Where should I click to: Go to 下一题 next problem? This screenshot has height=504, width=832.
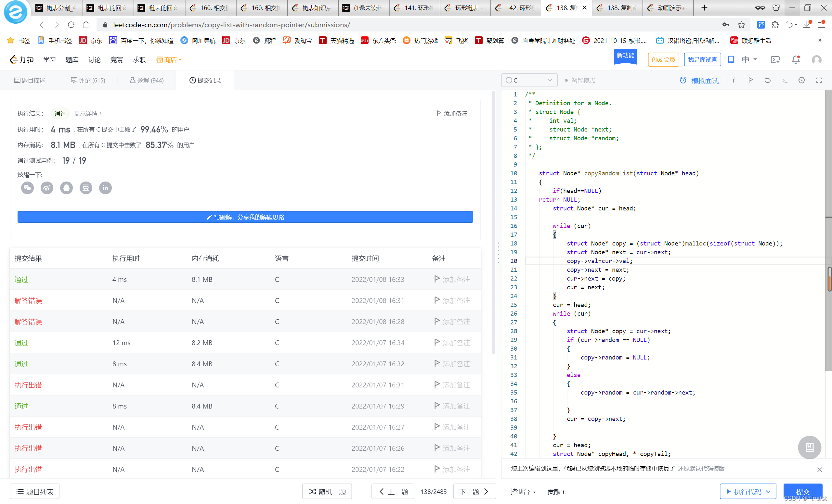click(x=474, y=492)
